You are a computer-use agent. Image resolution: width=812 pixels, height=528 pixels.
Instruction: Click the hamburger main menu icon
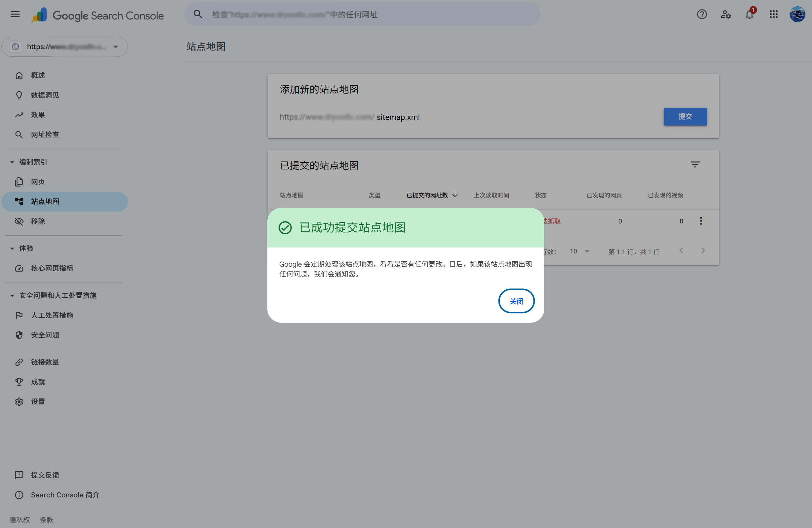[15, 14]
